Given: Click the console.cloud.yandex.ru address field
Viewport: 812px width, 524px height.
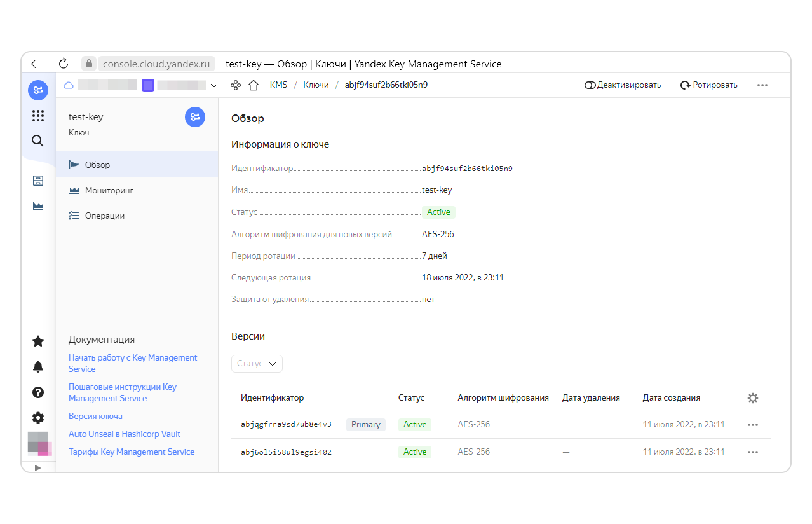Looking at the screenshot, I should coord(156,64).
